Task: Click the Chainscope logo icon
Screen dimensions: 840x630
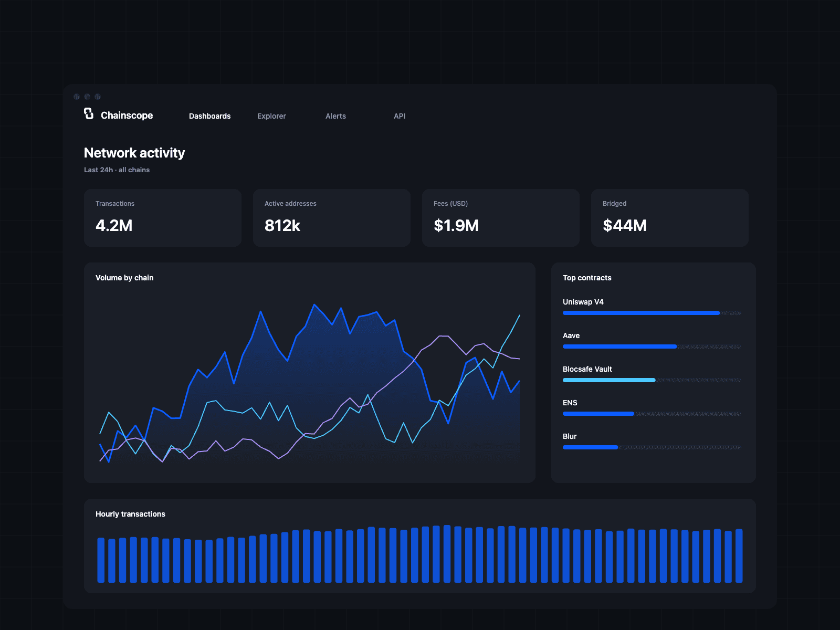Action: coord(89,113)
